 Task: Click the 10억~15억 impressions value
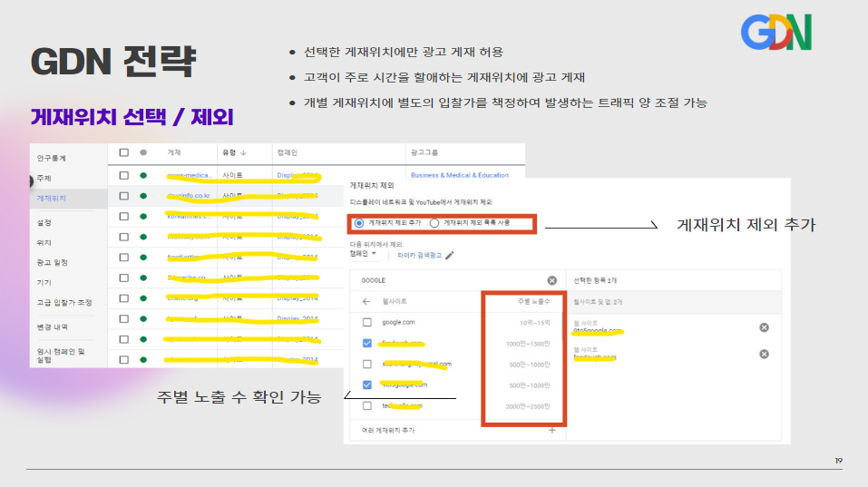535,323
